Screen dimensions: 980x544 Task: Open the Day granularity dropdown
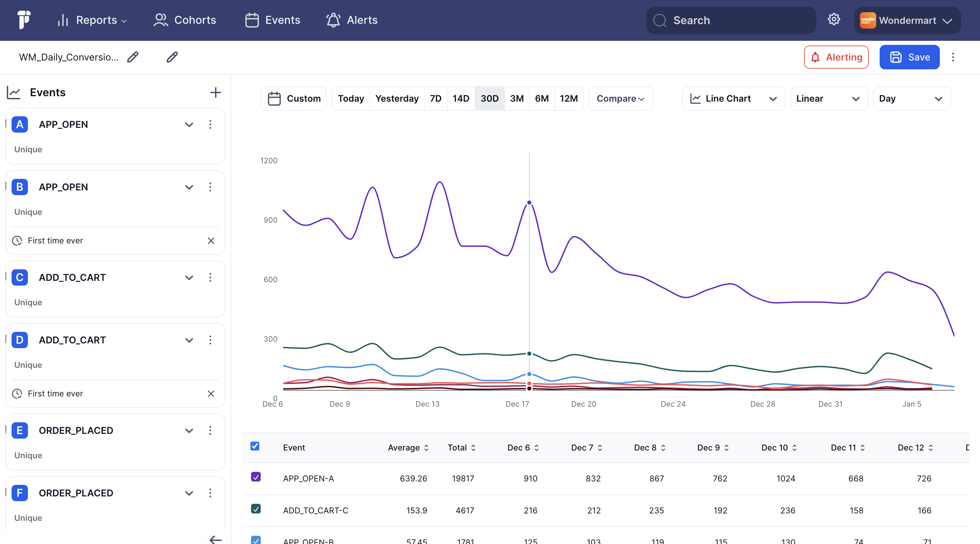click(912, 99)
